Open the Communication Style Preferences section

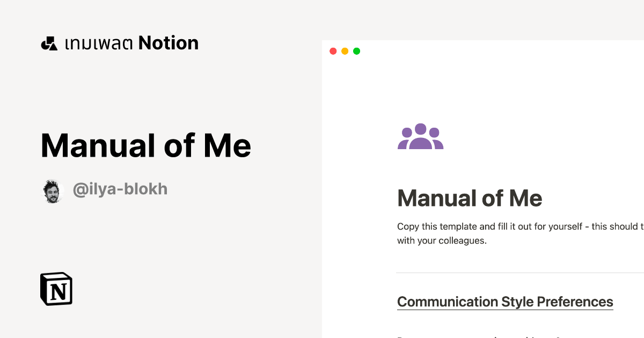pos(504,302)
